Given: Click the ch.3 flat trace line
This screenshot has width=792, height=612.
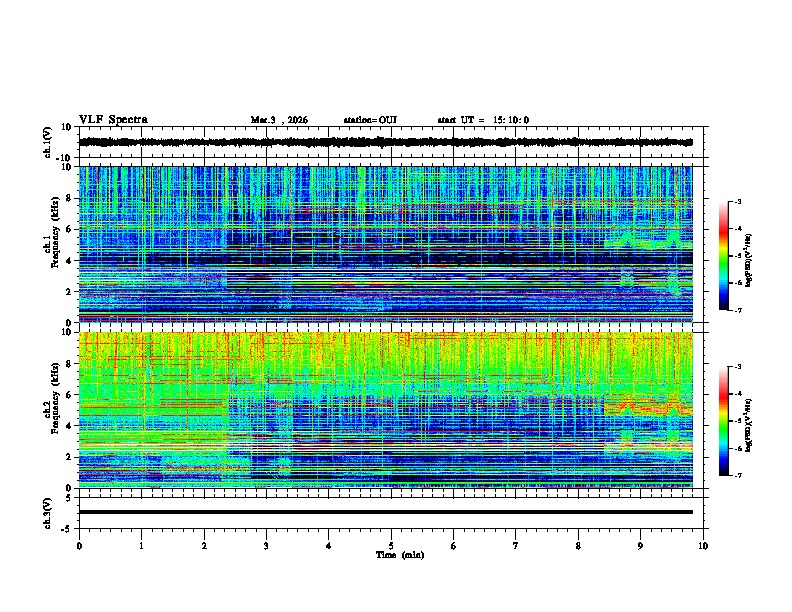Looking at the screenshot, I should point(386,512).
